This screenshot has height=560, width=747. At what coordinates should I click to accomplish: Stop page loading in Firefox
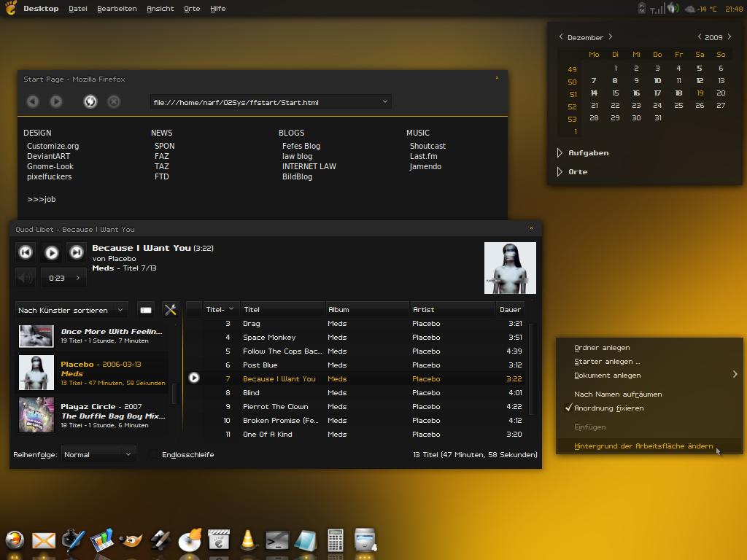click(x=113, y=101)
